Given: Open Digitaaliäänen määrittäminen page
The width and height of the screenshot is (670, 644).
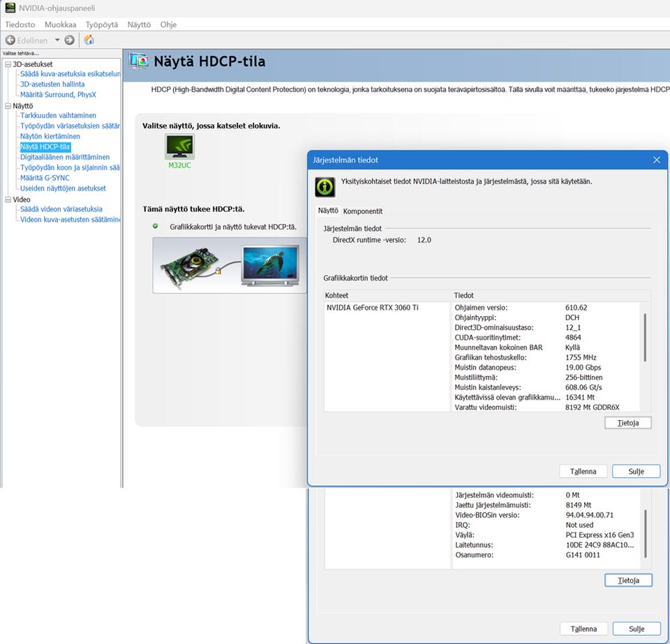Looking at the screenshot, I should point(65,157).
